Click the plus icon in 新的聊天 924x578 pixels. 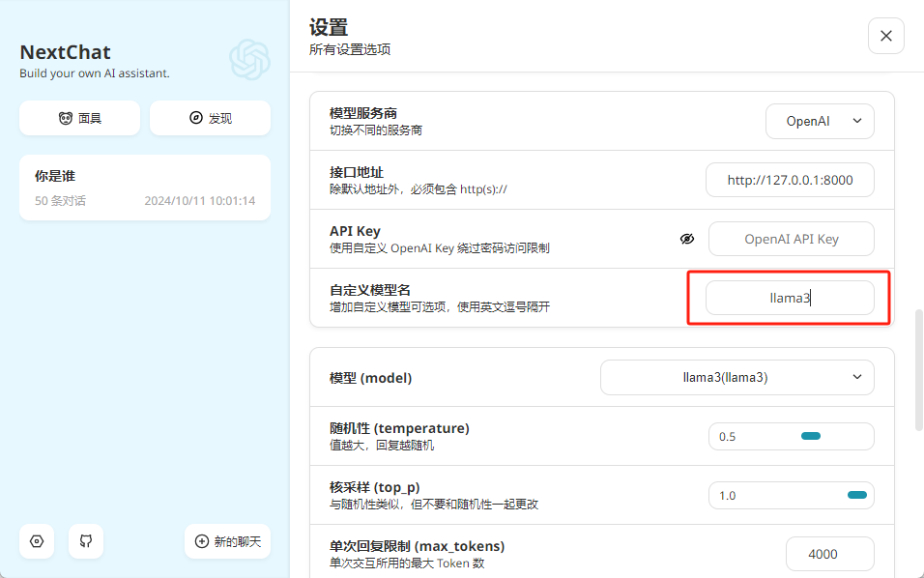tap(202, 541)
